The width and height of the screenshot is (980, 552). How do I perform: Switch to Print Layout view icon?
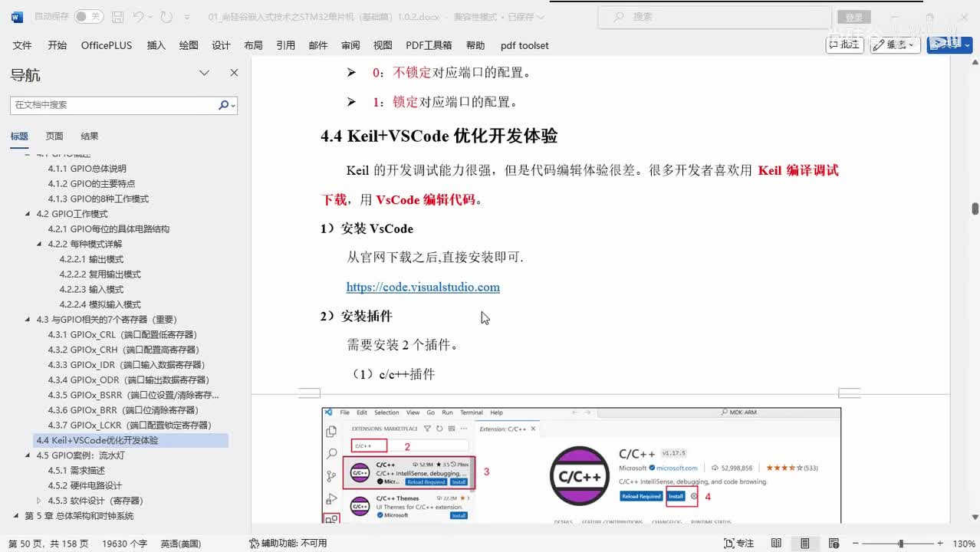pos(805,544)
